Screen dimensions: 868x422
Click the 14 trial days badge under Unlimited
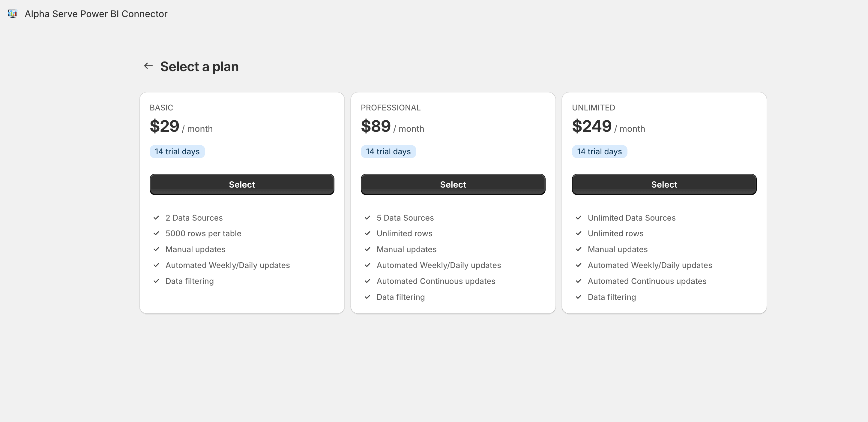600,151
